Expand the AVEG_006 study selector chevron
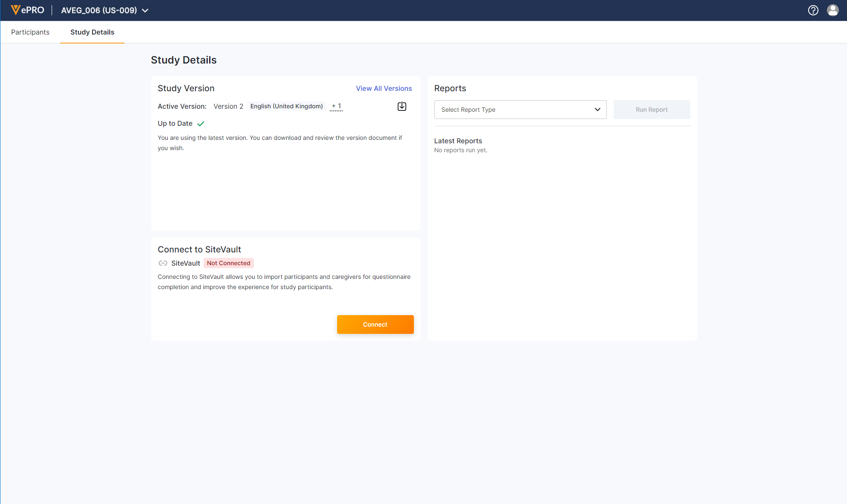Viewport: 847px width, 504px height. [145, 11]
